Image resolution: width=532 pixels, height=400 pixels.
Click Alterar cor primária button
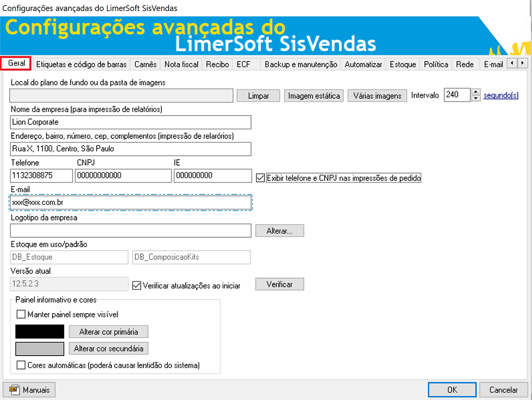click(109, 332)
